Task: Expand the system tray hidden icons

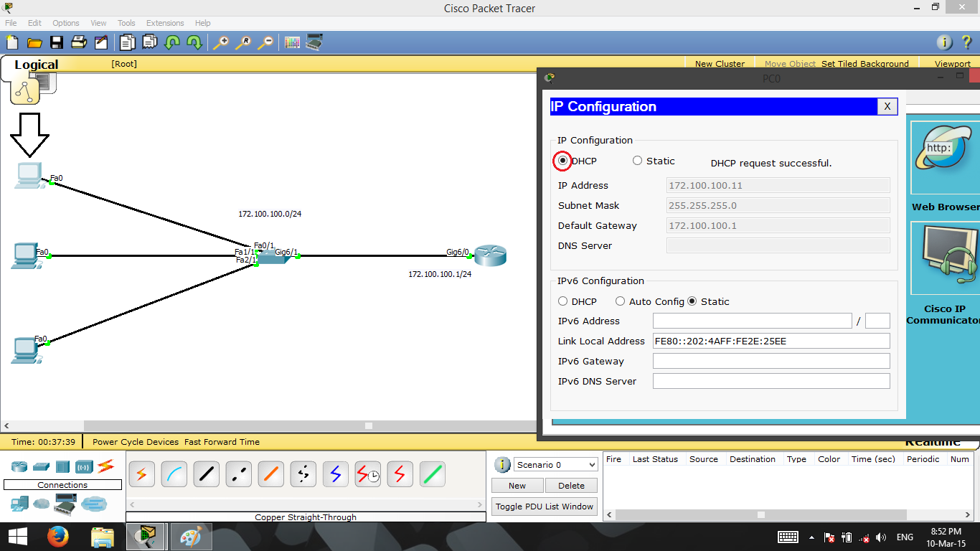Action: point(812,537)
